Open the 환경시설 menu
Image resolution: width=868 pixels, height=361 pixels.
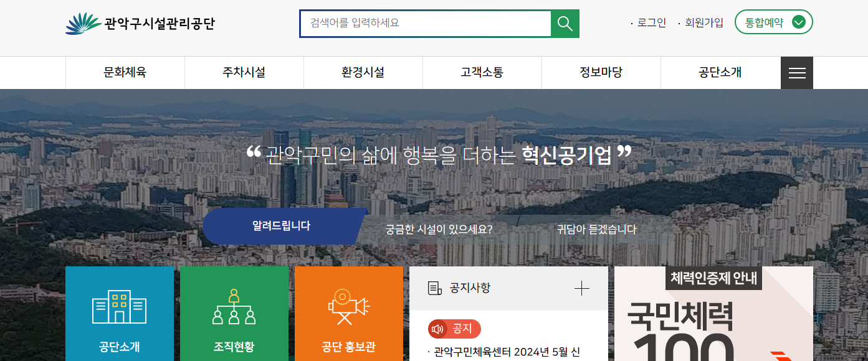point(363,73)
